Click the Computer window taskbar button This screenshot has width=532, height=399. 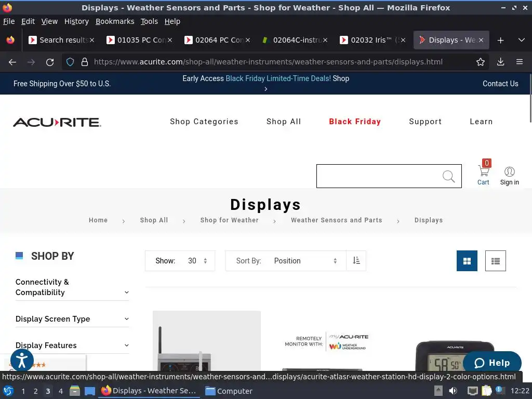[229, 391]
